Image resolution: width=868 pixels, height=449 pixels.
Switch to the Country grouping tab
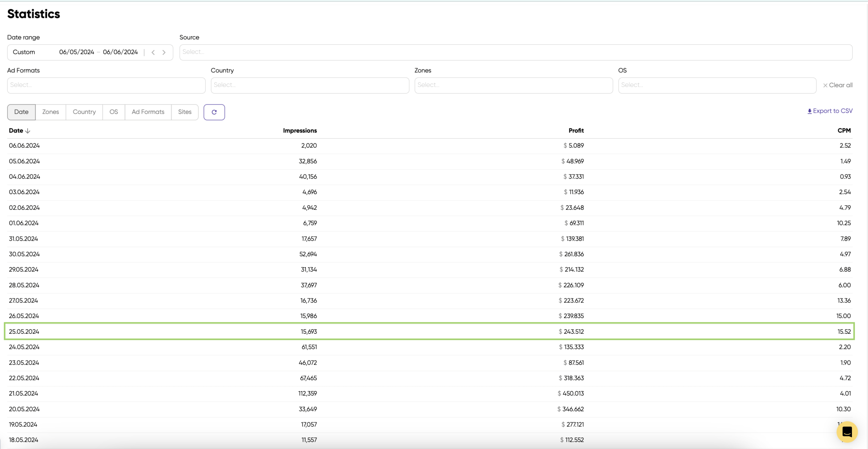coord(84,112)
